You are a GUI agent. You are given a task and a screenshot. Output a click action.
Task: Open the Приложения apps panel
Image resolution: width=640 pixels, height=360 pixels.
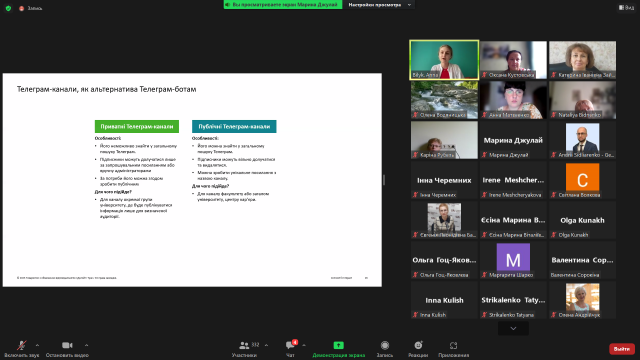click(453, 349)
